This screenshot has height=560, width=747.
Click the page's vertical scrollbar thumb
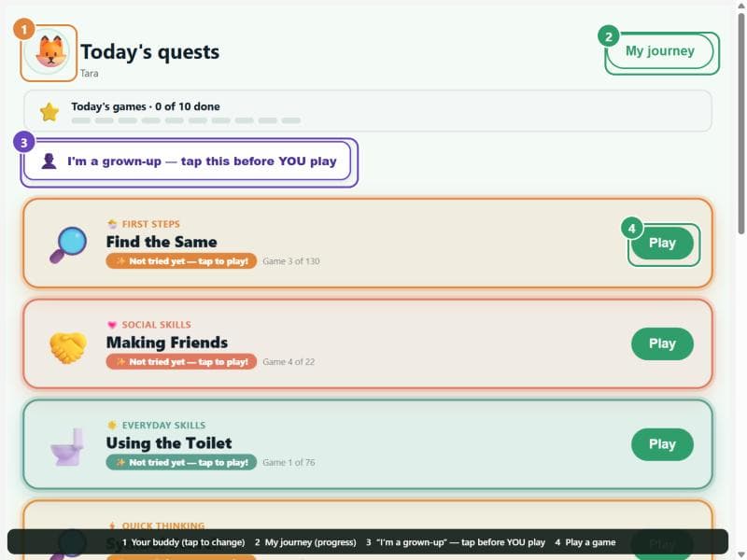coord(741,124)
